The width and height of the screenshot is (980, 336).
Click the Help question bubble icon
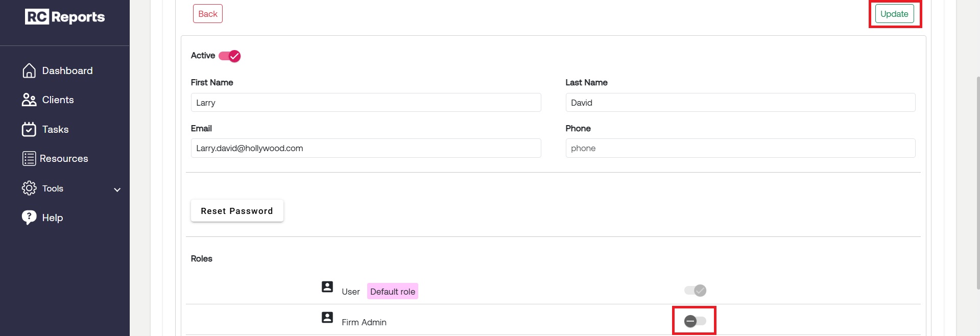pyautogui.click(x=29, y=218)
